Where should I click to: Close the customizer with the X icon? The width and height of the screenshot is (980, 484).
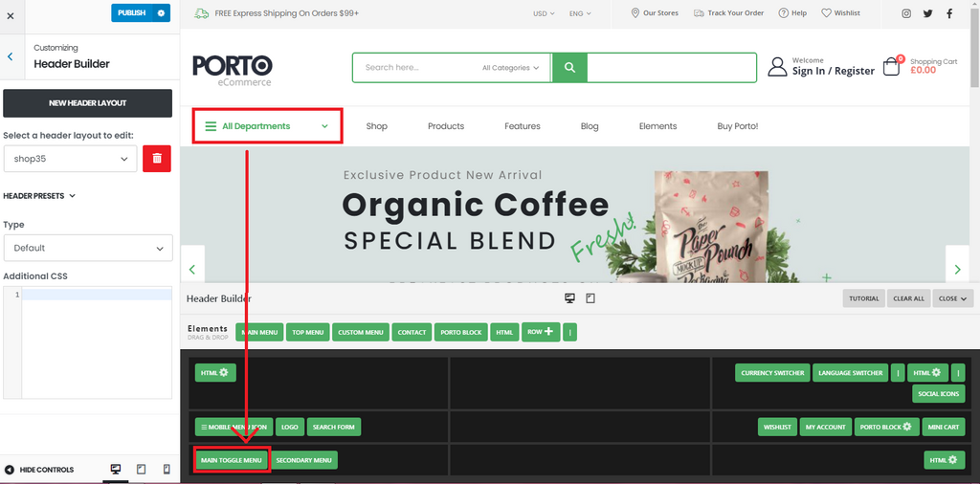(x=10, y=16)
